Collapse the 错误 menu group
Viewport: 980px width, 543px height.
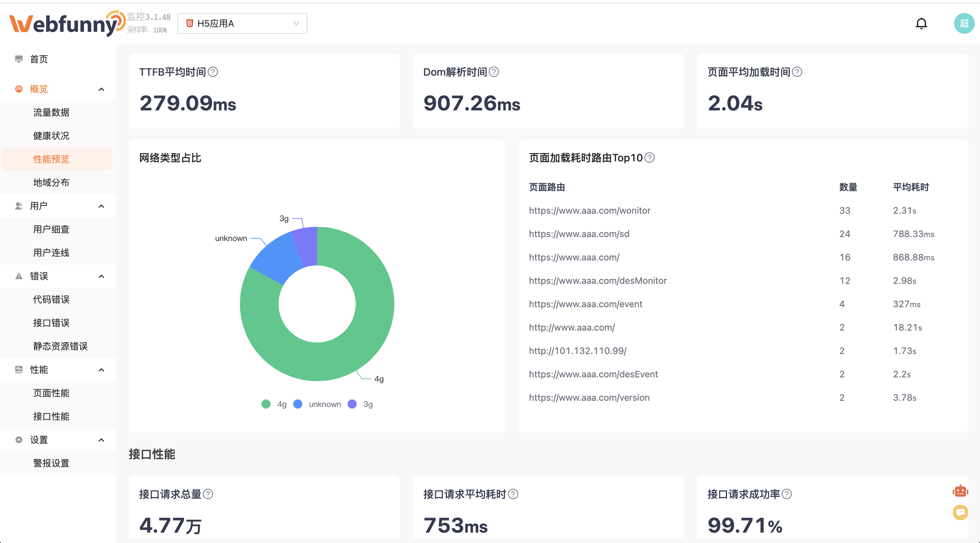click(101, 276)
